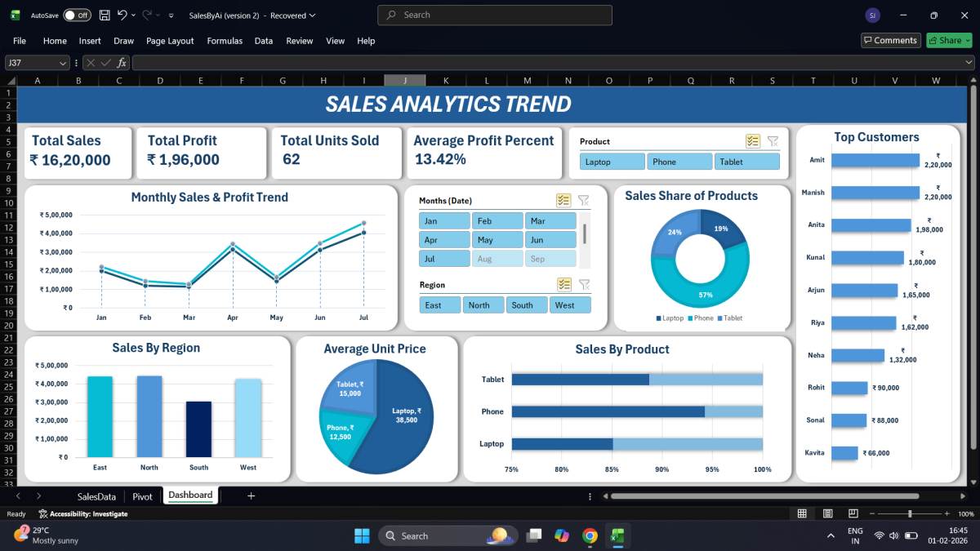Select the Jul month slicer button
The height and width of the screenshot is (551, 980).
pyautogui.click(x=444, y=259)
